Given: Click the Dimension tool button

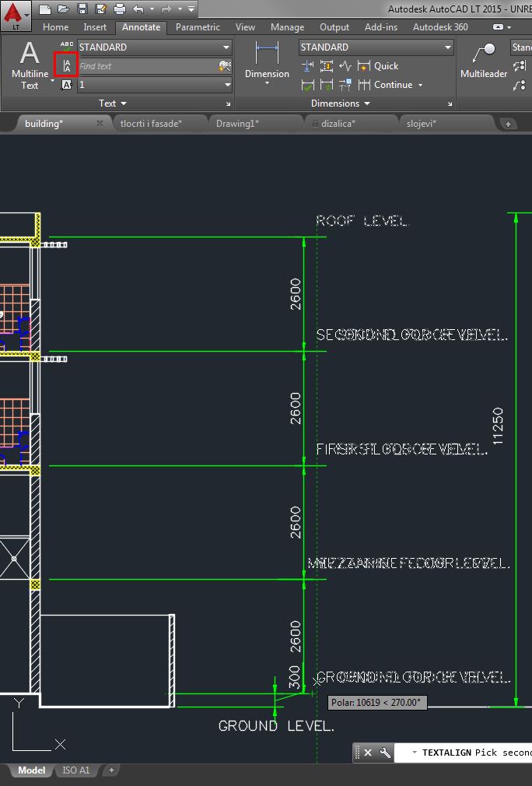Looking at the screenshot, I should coord(267,61).
